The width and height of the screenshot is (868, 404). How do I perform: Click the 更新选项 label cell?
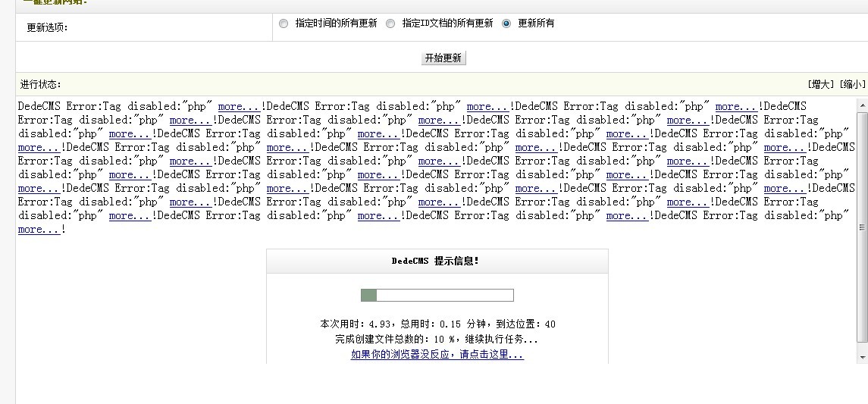point(47,27)
